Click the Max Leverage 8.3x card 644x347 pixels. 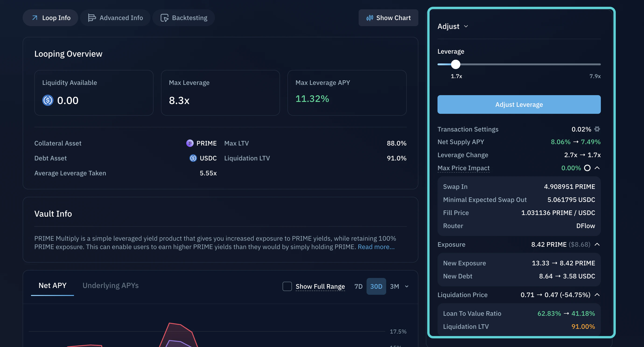pos(220,93)
